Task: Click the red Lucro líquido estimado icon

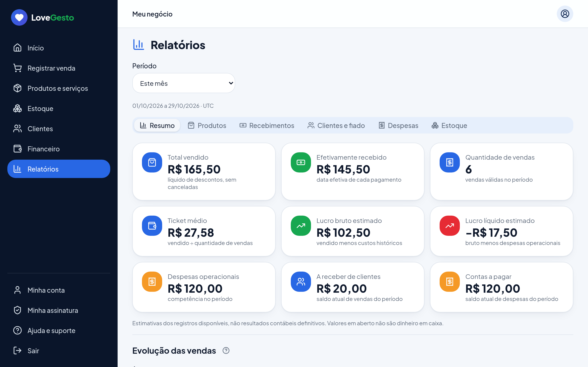Action: click(450, 226)
